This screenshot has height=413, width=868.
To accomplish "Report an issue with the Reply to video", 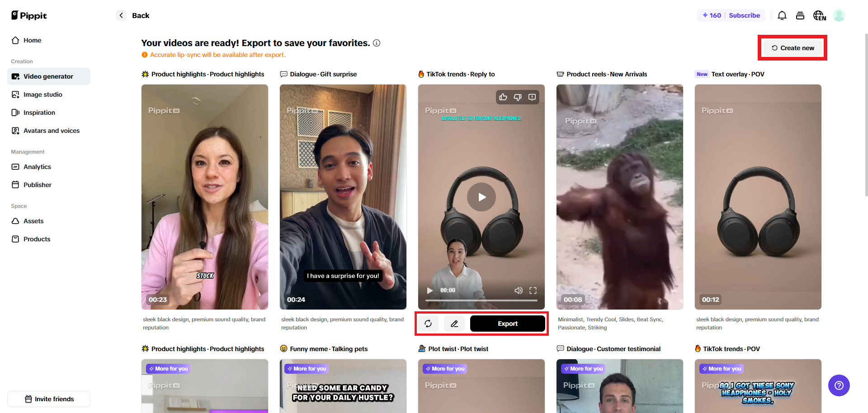I will [532, 97].
